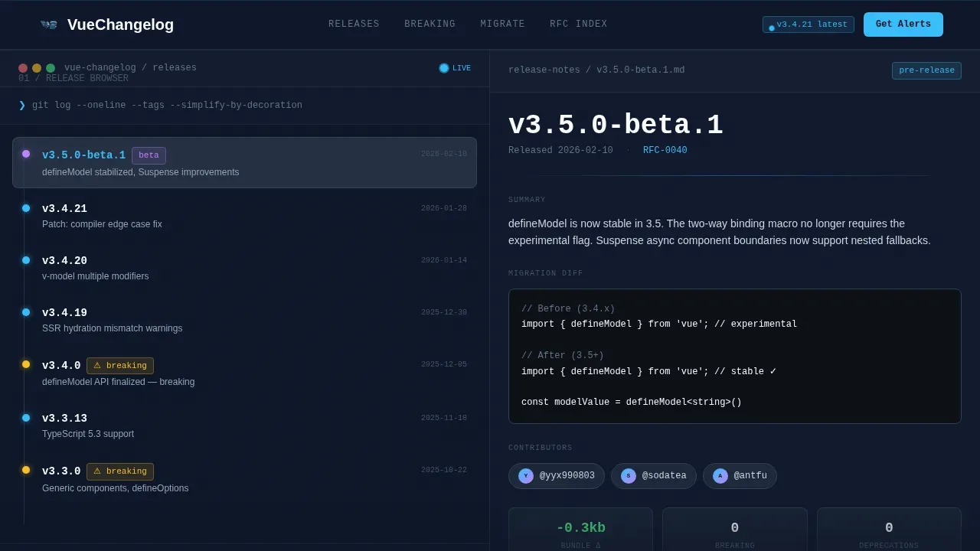This screenshot has height=551, width=980.
Task: Select the v3.4.20 release entry
Action: click(244, 268)
